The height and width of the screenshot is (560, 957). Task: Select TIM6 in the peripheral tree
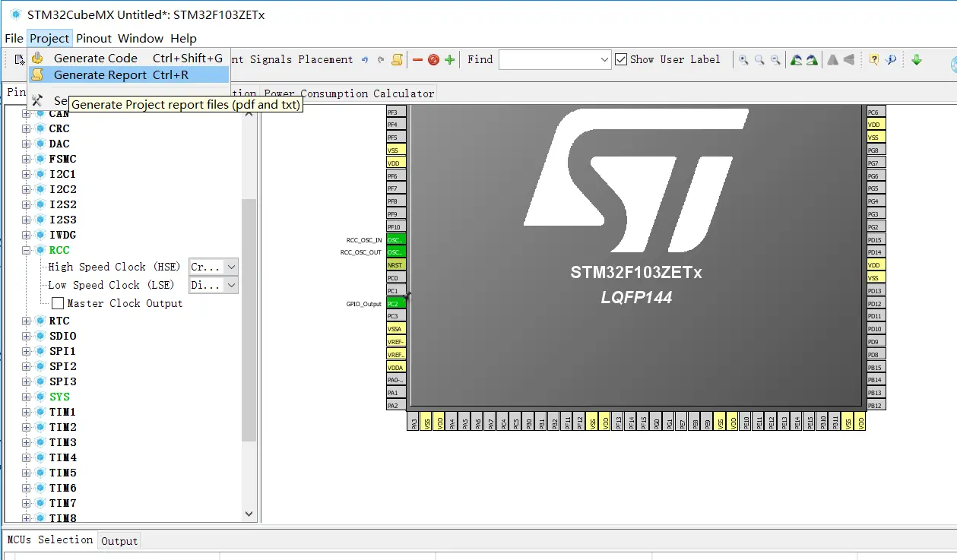pyautogui.click(x=62, y=488)
